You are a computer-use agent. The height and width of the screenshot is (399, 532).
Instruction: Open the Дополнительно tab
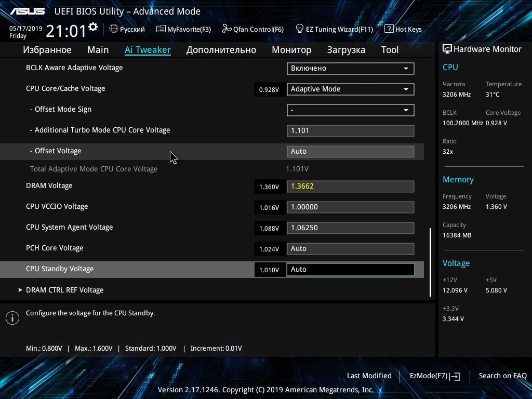tap(221, 50)
